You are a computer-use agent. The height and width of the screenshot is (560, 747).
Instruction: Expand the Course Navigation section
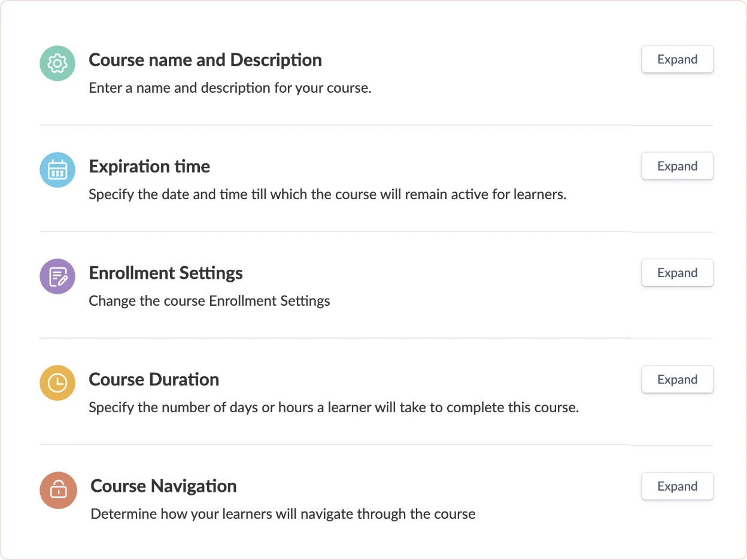coord(677,486)
